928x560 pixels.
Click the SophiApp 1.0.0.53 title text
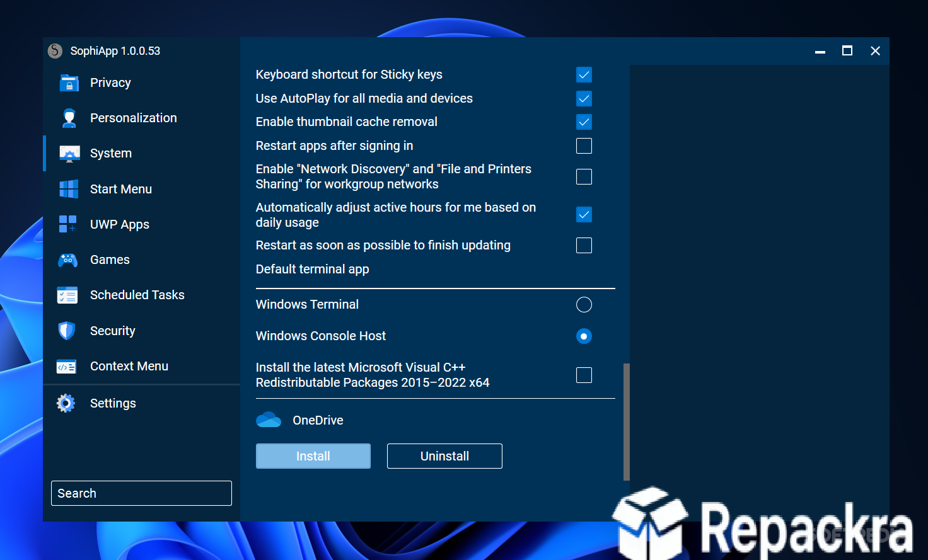coord(115,51)
